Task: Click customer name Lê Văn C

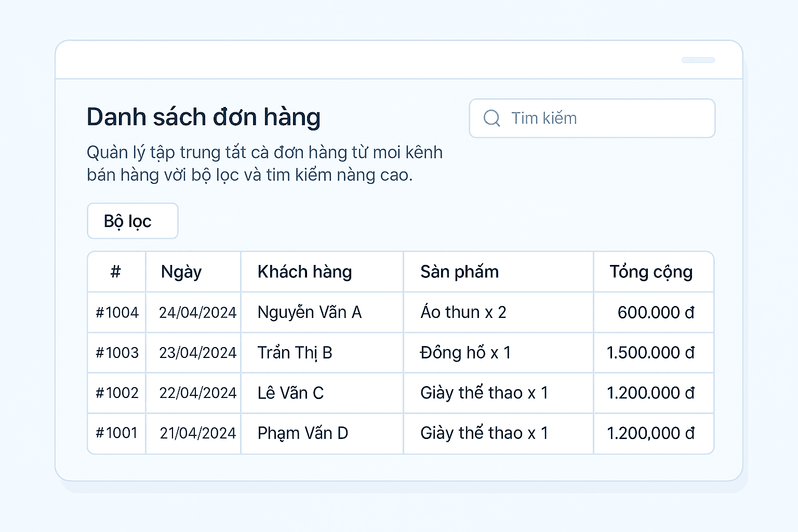Action: [x=290, y=393]
